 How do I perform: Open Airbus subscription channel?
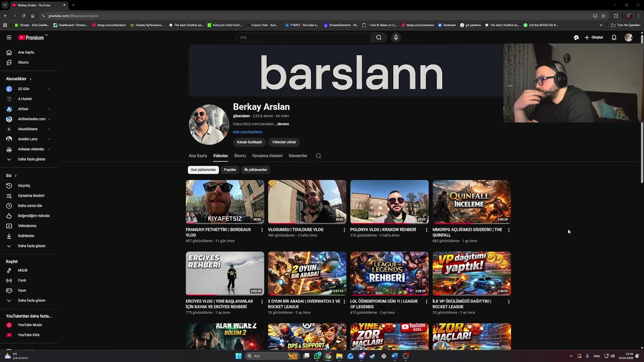(29, 109)
